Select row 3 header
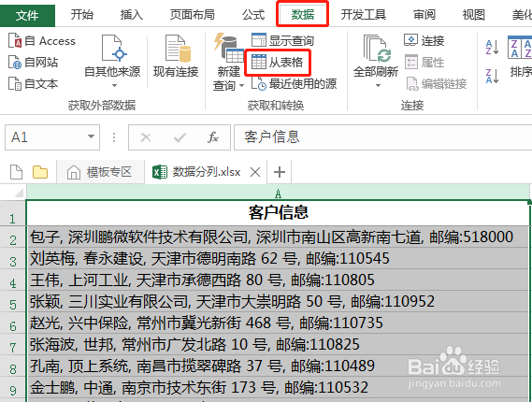The height and width of the screenshot is (402, 532). [13, 259]
